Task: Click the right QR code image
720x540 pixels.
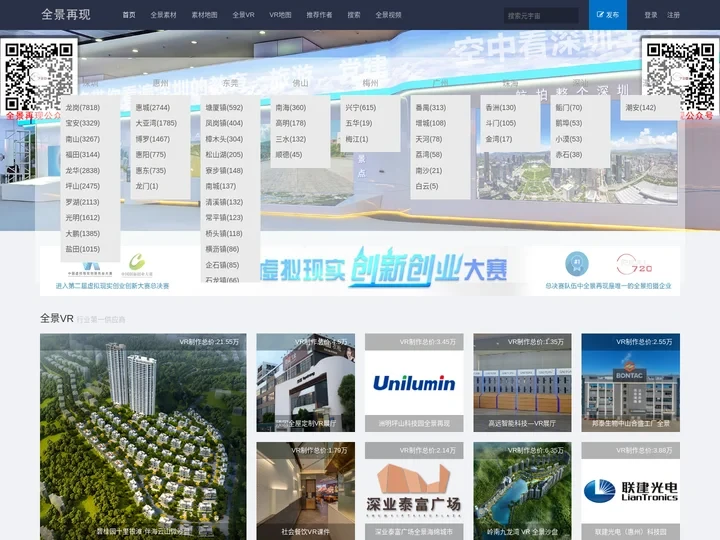Action: point(680,76)
